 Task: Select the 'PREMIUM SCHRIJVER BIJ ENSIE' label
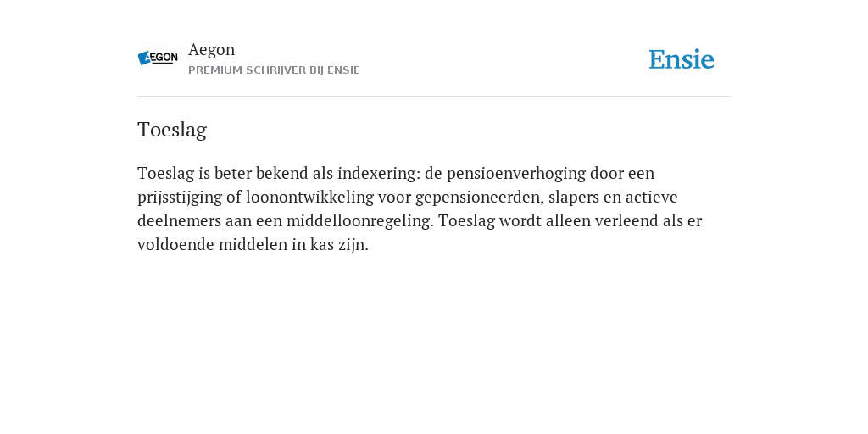[x=274, y=70]
